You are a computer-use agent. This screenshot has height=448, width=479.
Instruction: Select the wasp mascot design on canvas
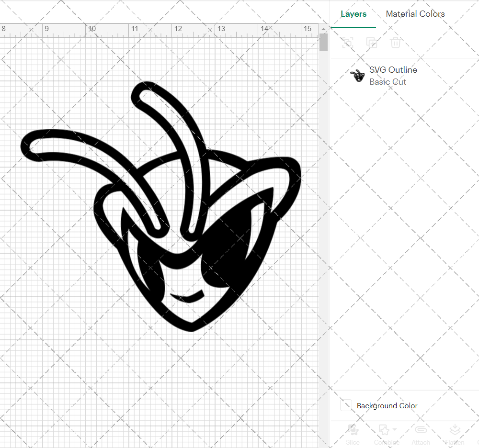click(x=161, y=206)
